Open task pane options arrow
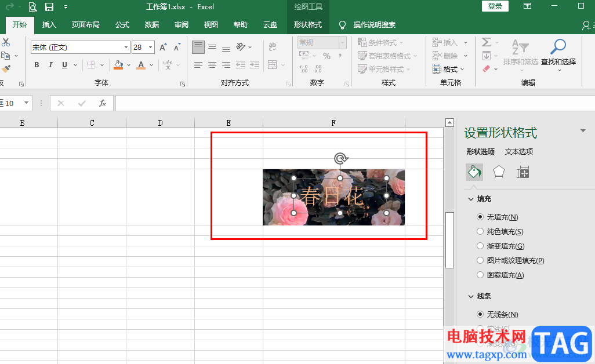 (x=583, y=131)
